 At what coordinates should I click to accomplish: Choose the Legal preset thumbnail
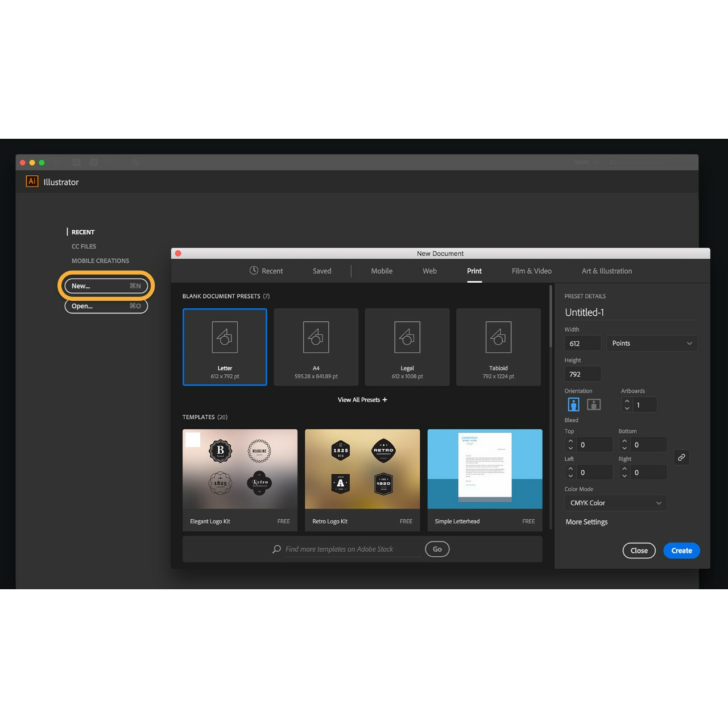coord(407,347)
